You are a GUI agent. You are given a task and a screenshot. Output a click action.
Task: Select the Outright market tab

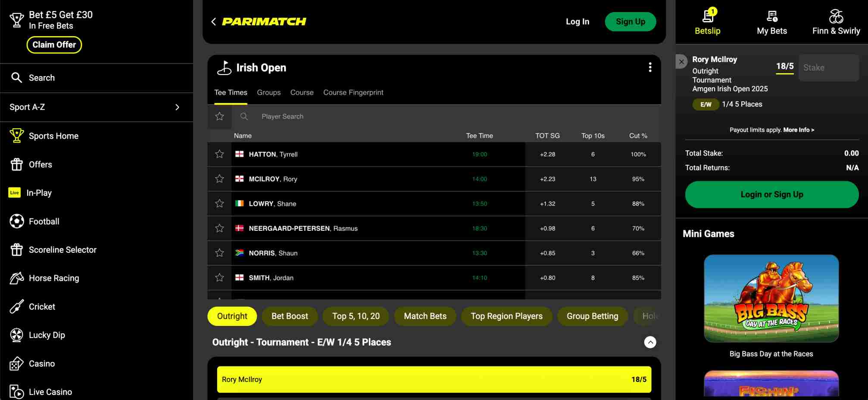click(x=232, y=316)
